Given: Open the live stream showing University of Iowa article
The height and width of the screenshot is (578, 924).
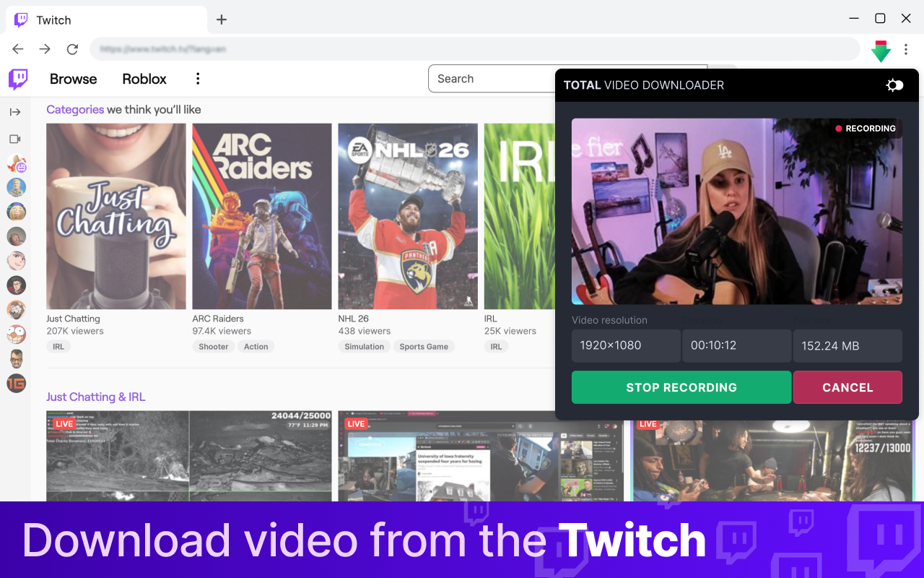Looking at the screenshot, I should coord(481,456).
